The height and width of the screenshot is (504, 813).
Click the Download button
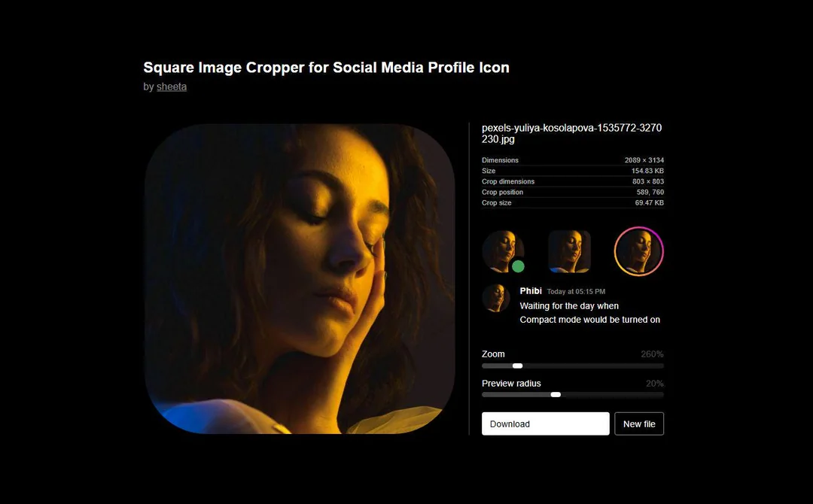pos(546,424)
